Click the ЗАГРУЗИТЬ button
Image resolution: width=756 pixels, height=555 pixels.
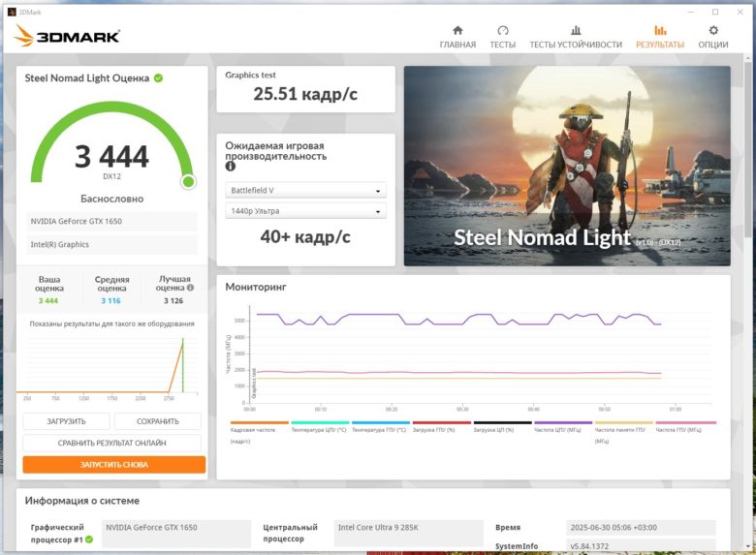[66, 421]
